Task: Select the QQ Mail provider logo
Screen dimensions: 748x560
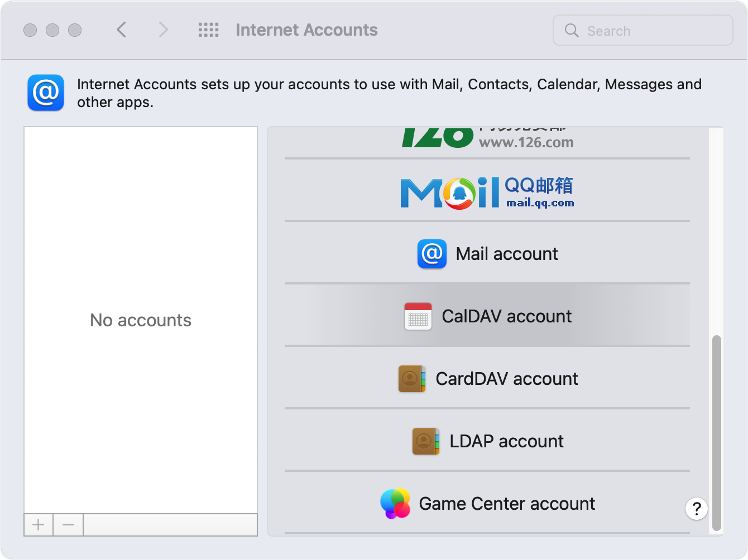Action: coord(487,192)
